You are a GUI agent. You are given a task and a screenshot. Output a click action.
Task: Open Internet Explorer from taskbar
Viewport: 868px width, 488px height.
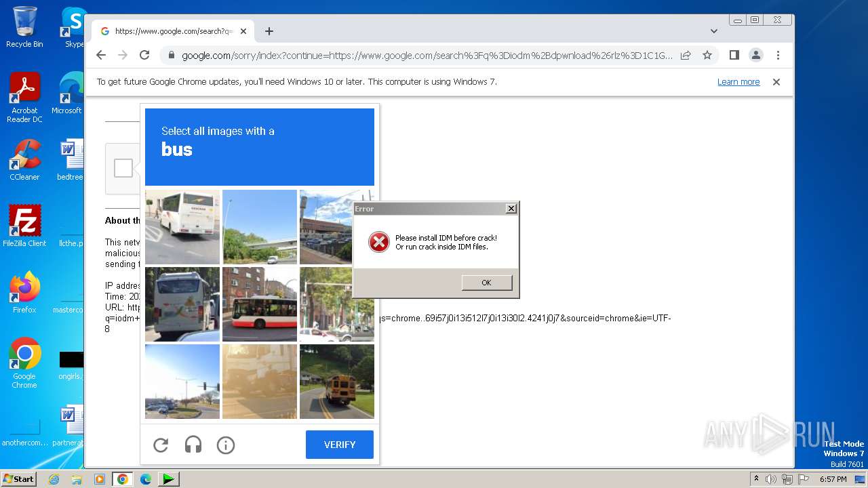click(x=54, y=479)
